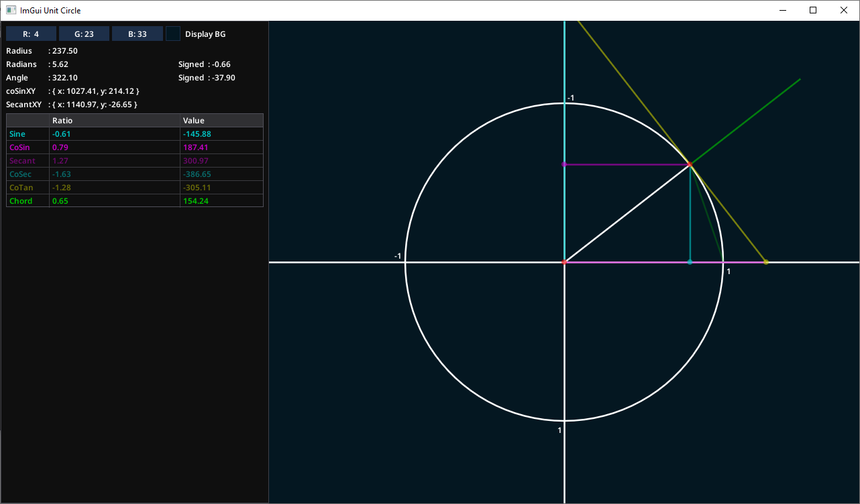The image size is (860, 504).
Task: Click the SecantXY coordinates readout
Action: coord(95,105)
